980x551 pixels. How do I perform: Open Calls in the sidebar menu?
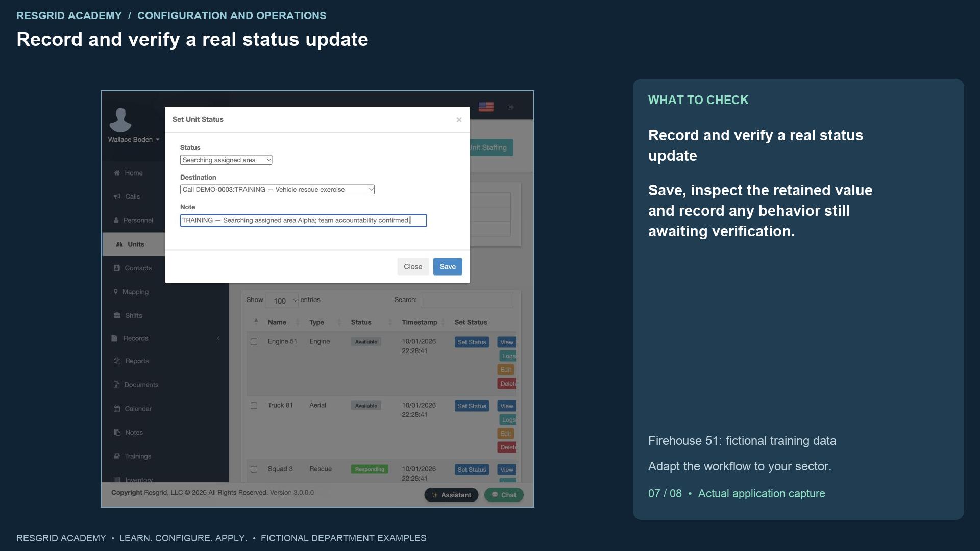click(132, 196)
